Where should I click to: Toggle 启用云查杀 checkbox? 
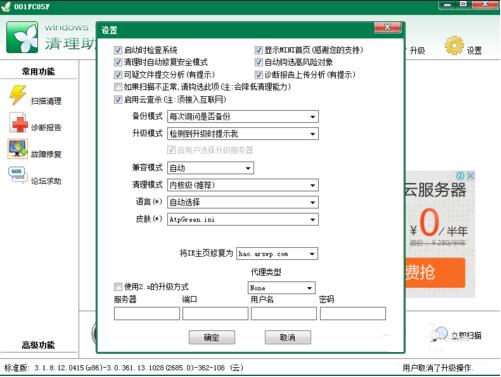(x=118, y=99)
